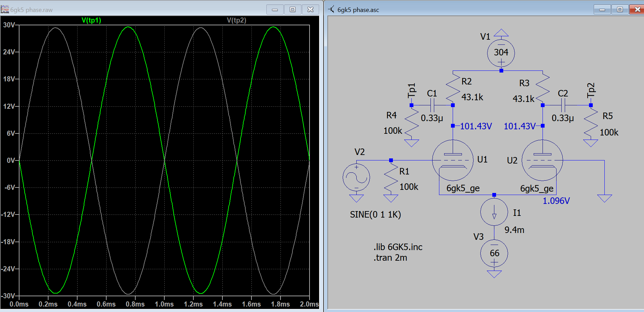Select resistor R3 symbol
Image resolution: width=644 pixels, height=312 pixels.
(543, 88)
